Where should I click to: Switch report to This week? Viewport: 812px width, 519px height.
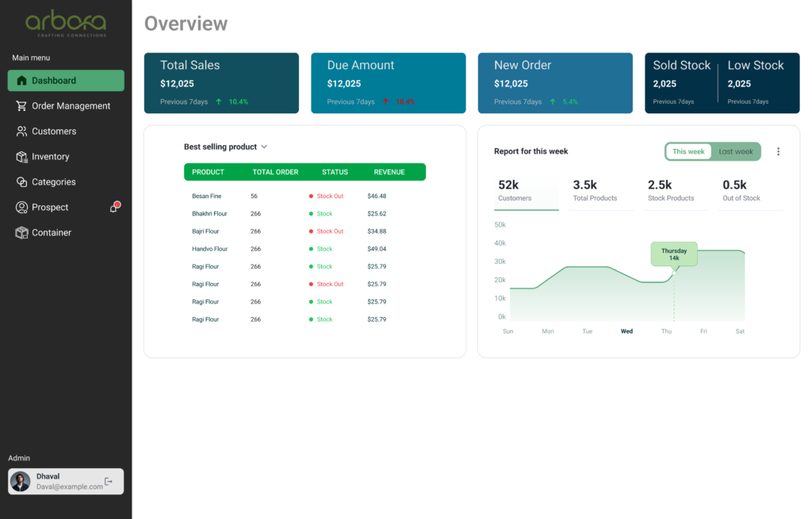pos(688,151)
